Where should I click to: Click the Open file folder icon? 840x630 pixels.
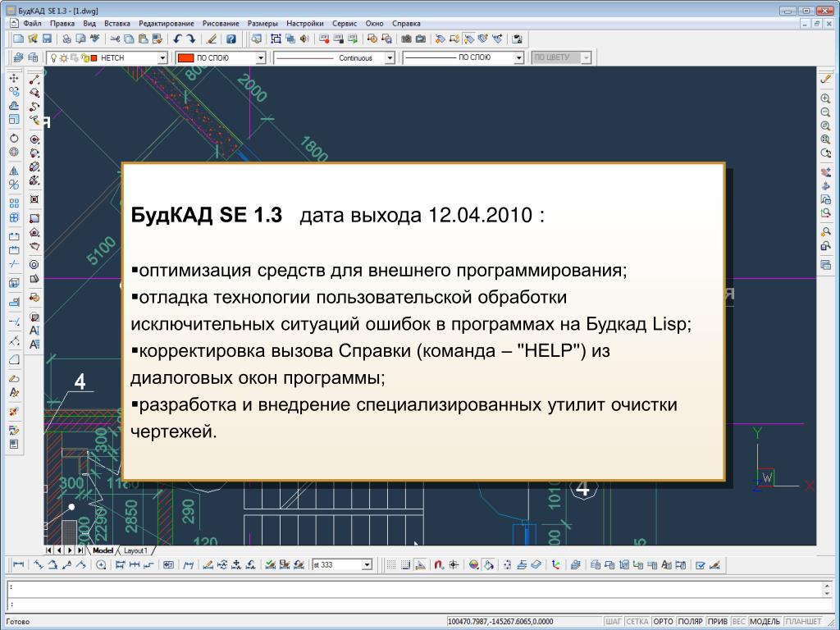[x=33, y=39]
